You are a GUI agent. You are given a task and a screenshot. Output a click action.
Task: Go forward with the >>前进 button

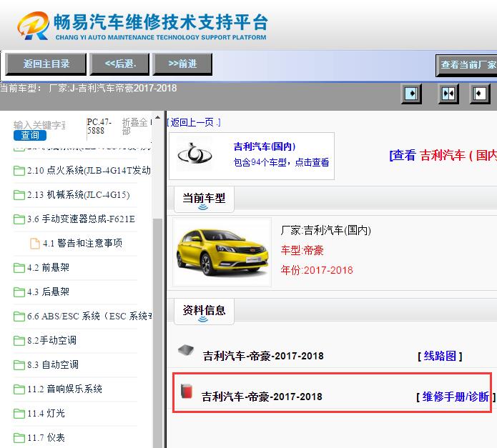coord(182,64)
